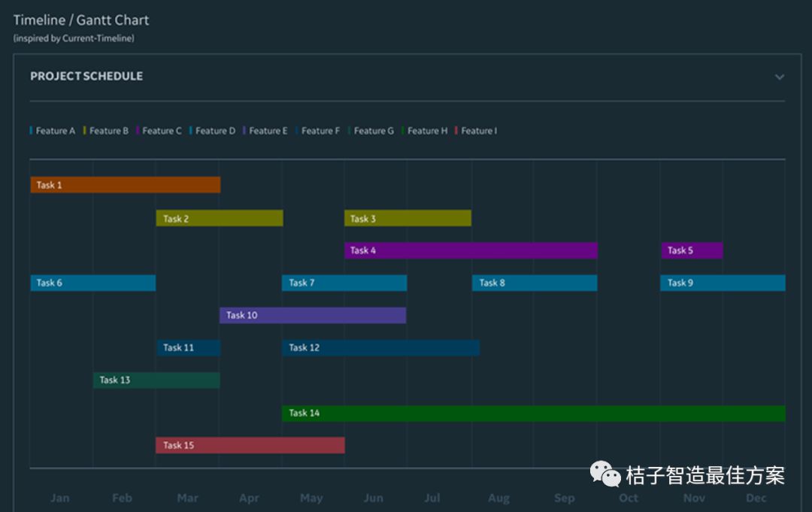This screenshot has width=812, height=512.
Task: Click the short Task 5 bar
Action: pyautogui.click(x=692, y=250)
